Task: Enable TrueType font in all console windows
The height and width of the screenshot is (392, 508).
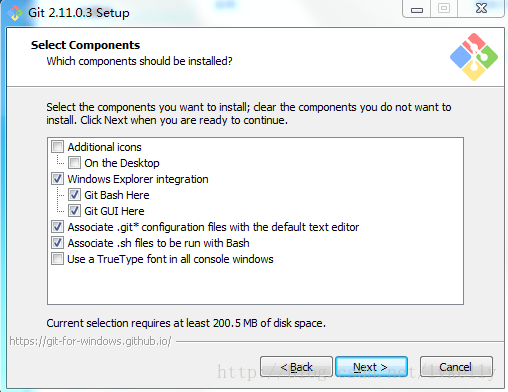Action: 57,259
